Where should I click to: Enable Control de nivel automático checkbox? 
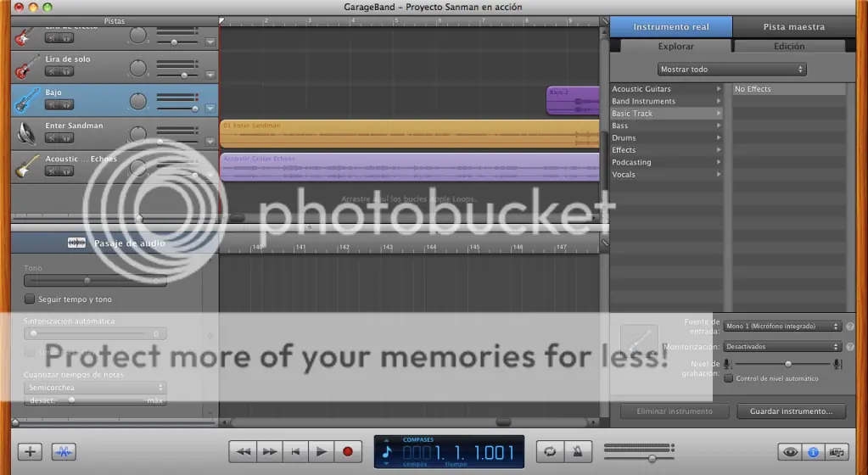tap(729, 378)
